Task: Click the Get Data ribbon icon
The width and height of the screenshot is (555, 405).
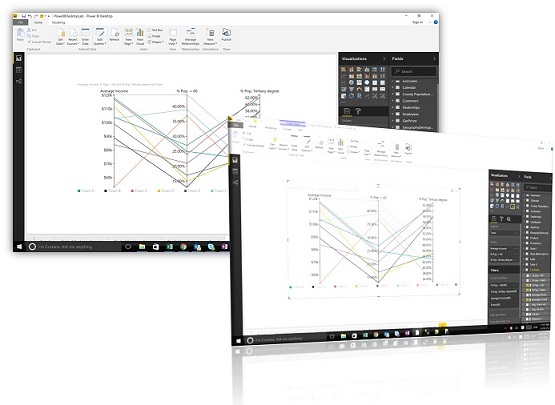Action: click(x=61, y=37)
